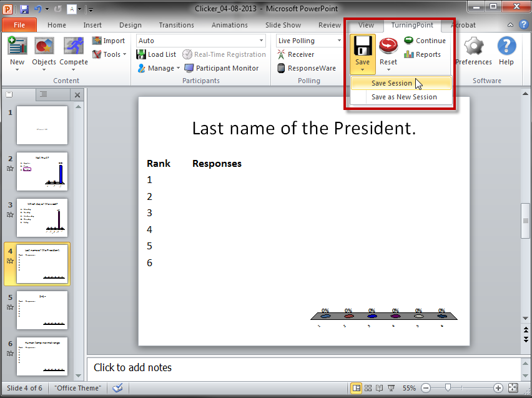Open the Live Polling dropdown

[339, 41]
